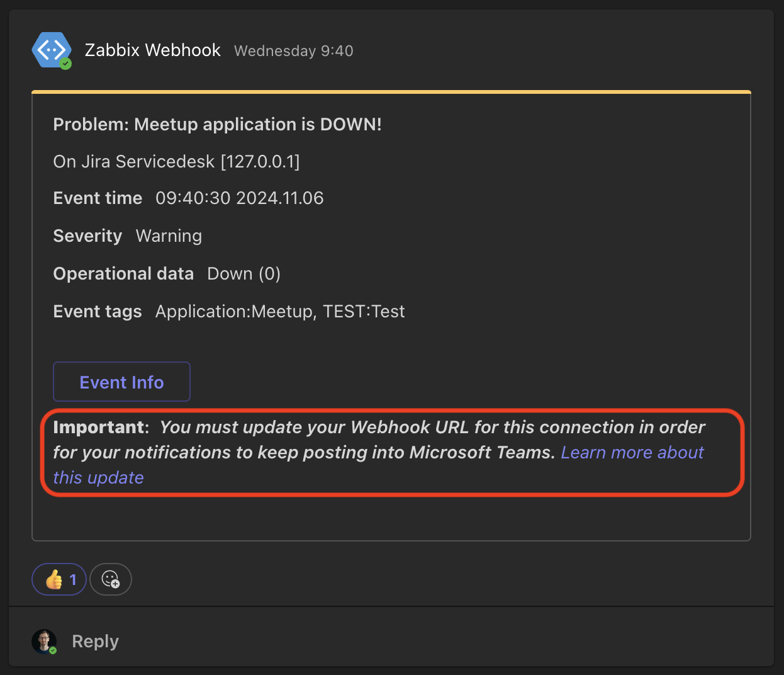Click the user profile avatar beside Reply
This screenshot has width=784, height=675.
pyautogui.click(x=44, y=641)
